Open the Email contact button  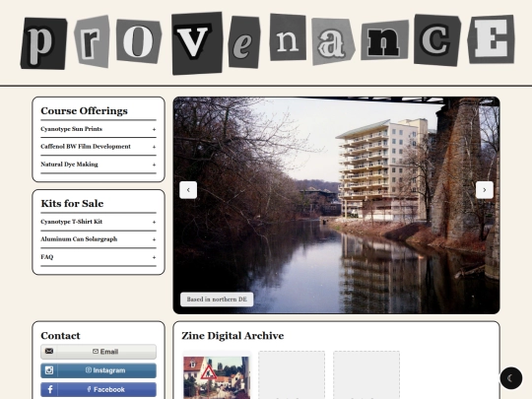99,352
